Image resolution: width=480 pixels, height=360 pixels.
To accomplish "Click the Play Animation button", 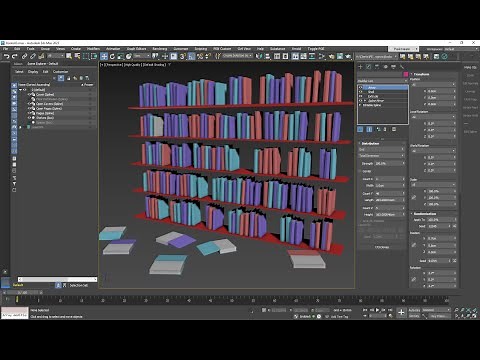I will click(377, 310).
